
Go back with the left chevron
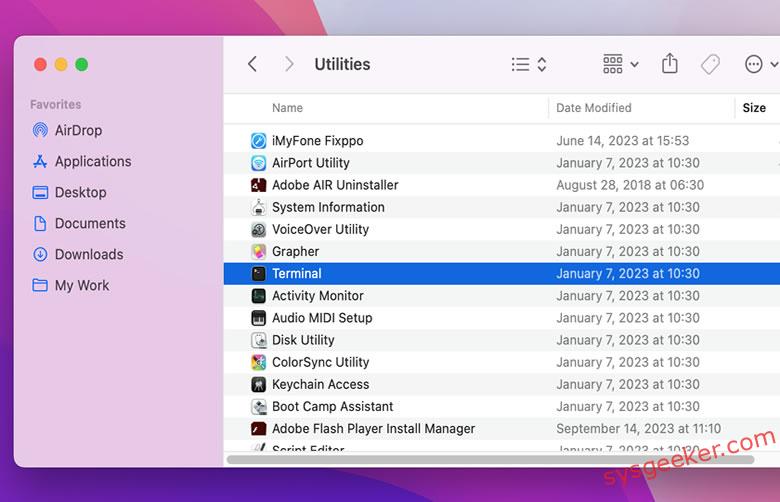pyautogui.click(x=252, y=64)
